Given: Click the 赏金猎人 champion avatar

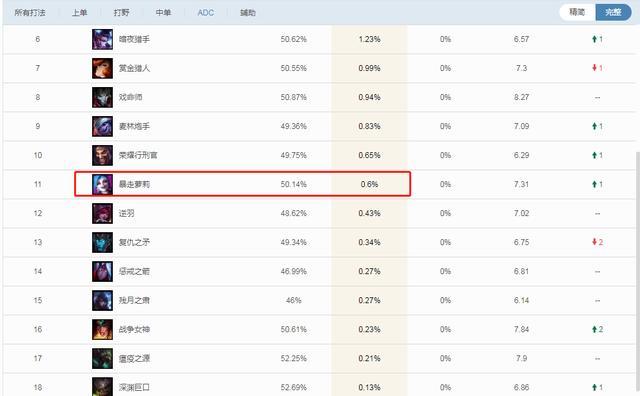Looking at the screenshot, I should 102,68.
